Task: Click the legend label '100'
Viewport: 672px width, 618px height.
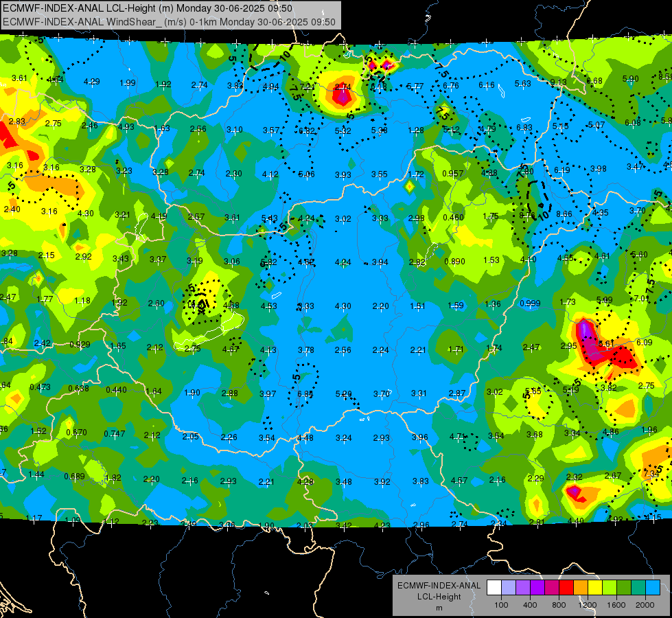Action: [x=502, y=605]
